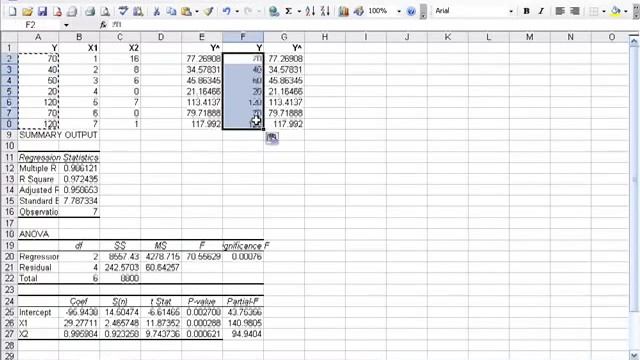640x360 pixels.
Task: Launch the Chart Wizard icon
Action: pos(344,11)
